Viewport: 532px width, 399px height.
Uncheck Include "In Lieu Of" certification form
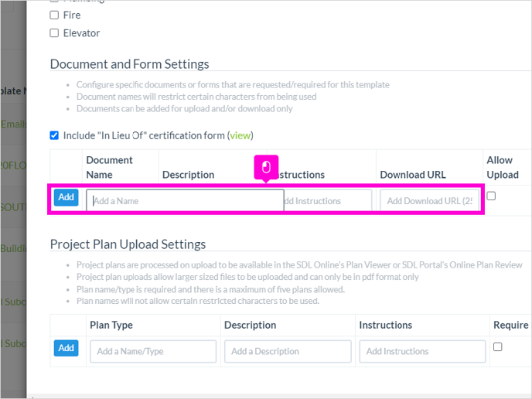[54, 135]
